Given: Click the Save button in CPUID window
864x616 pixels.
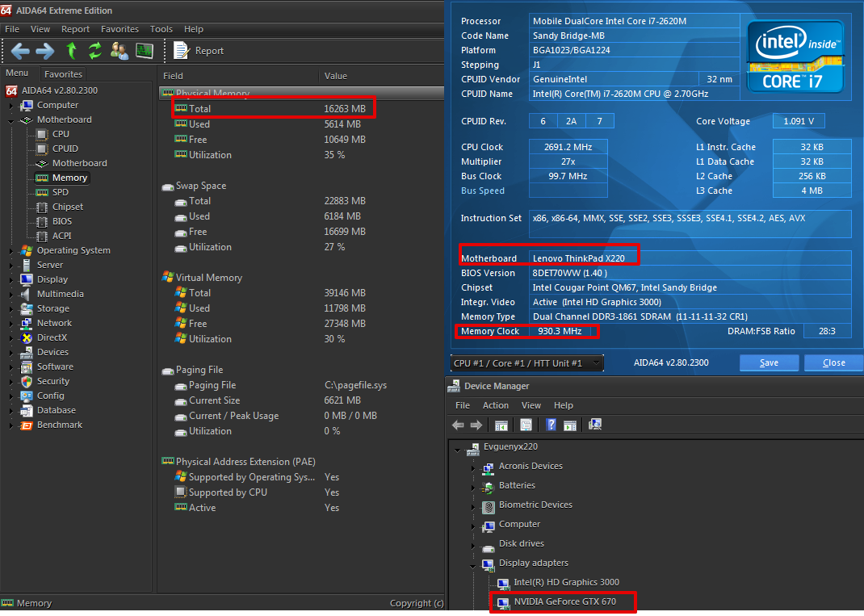Looking at the screenshot, I should (770, 362).
